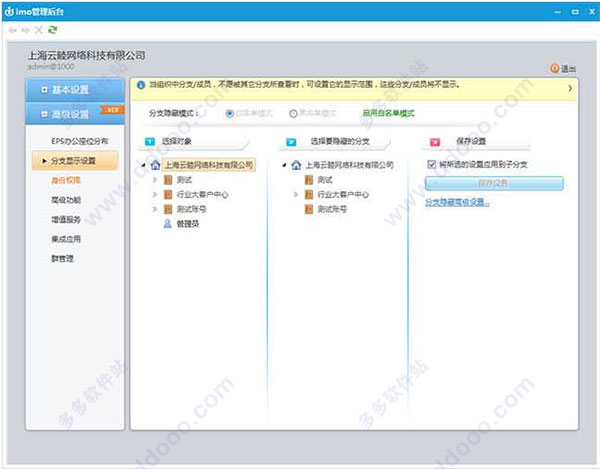Click 测试 department icon in middle tree
Image resolution: width=600 pixels, height=469 pixels.
point(309,180)
